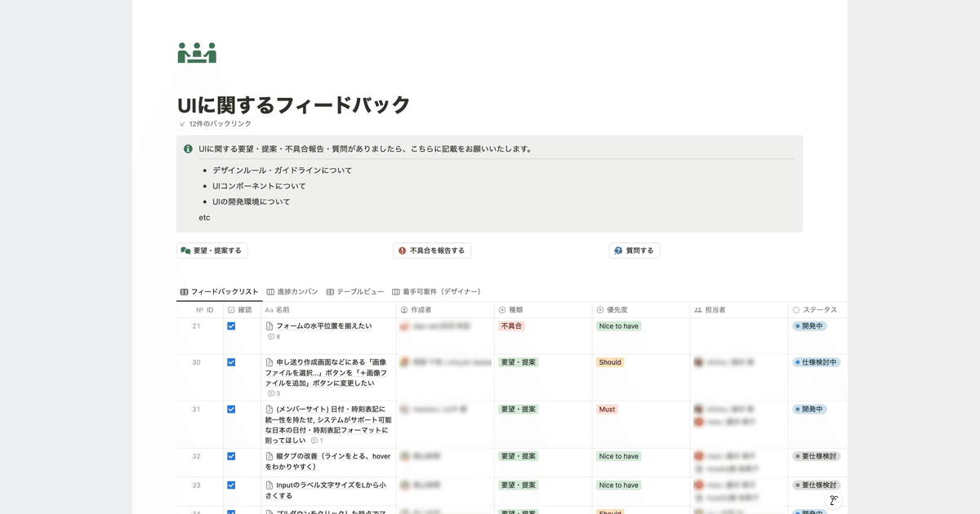Click the bullet UIコンポーネントについて
The height and width of the screenshot is (514, 980).
(x=259, y=186)
